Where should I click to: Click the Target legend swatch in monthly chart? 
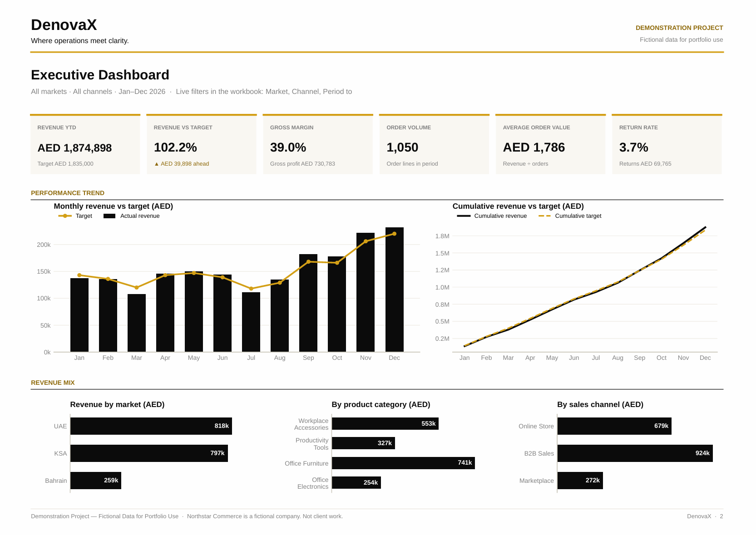tap(65, 216)
